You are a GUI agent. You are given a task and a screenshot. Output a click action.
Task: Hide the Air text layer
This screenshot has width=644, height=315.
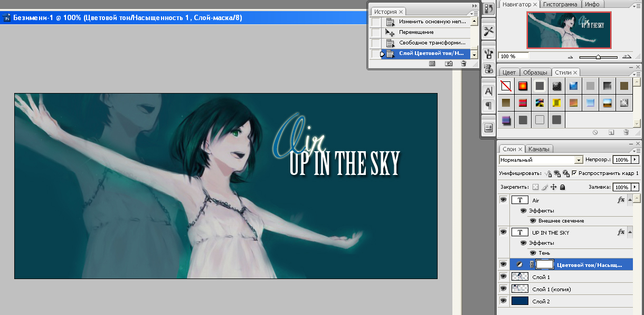[503, 200]
